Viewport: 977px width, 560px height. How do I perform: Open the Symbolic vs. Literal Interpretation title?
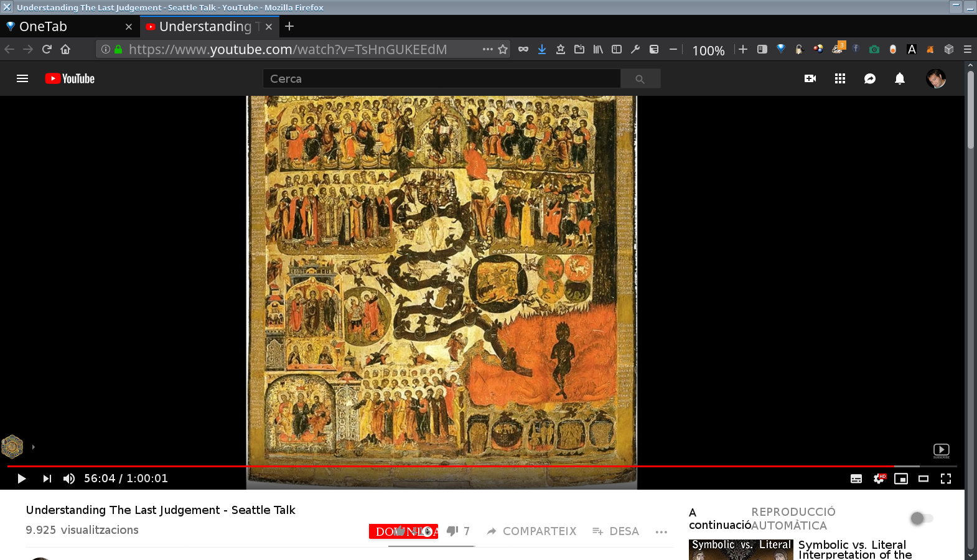(855, 549)
